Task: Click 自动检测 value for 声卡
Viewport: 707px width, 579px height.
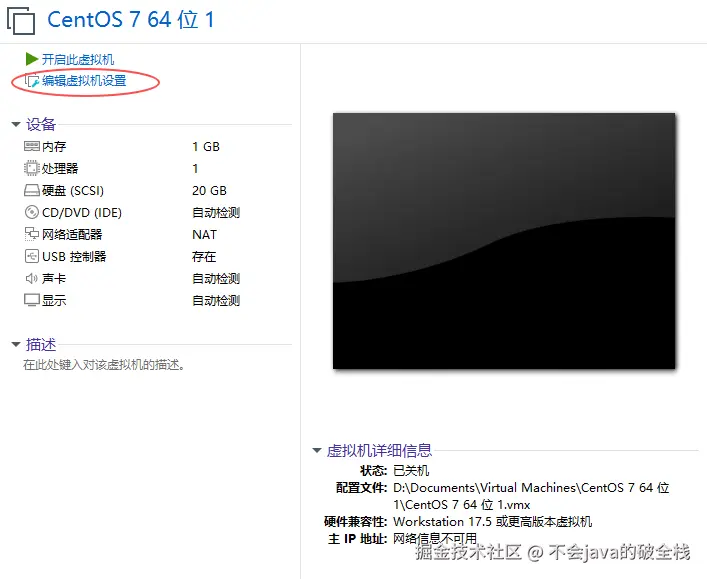Action: [216, 279]
